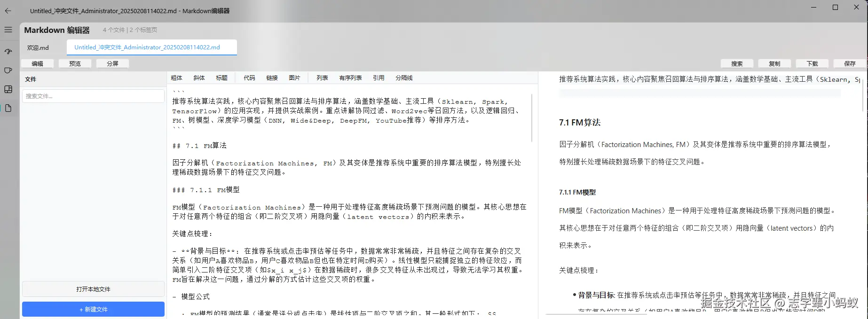Open the speedometer sidebar icon

(8, 51)
